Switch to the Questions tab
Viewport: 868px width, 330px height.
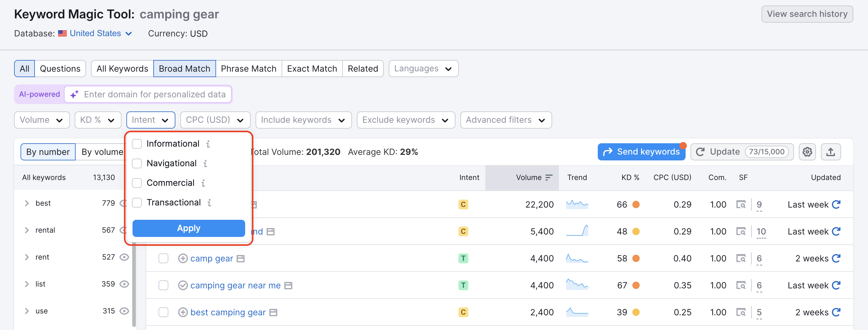coord(60,69)
